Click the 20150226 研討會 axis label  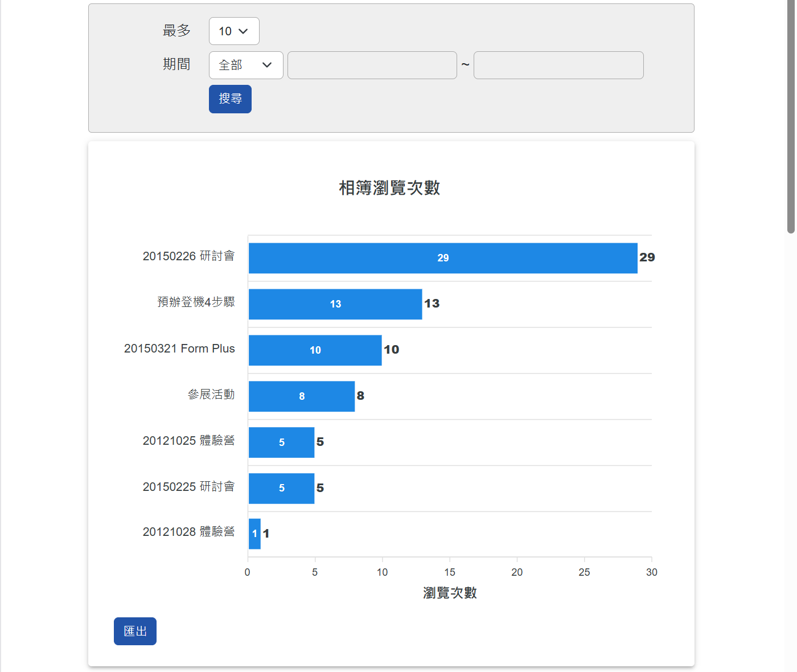[x=188, y=256]
